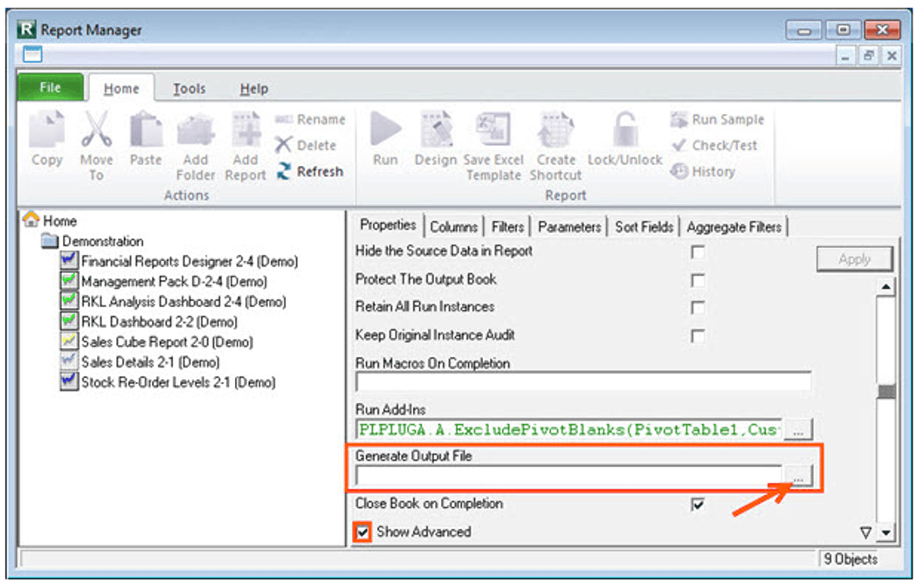Select Sales Cube Report 2-0 (Demo)
The image size is (924, 583).
(x=166, y=342)
